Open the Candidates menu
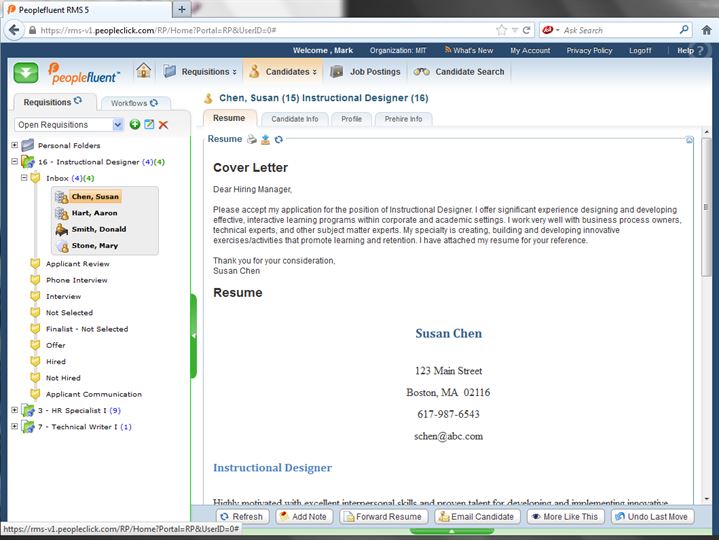 pyautogui.click(x=282, y=72)
